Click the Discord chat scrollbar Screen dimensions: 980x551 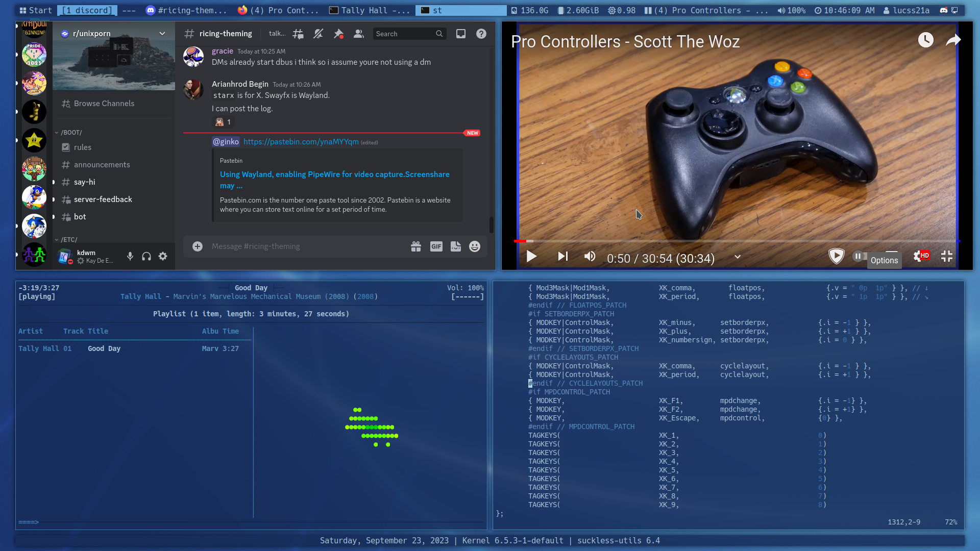pos(492,224)
